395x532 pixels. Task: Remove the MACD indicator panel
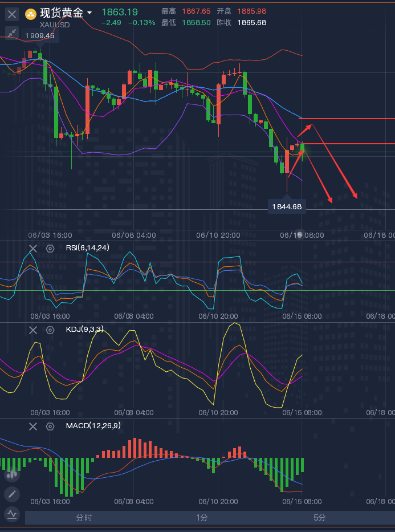pyautogui.click(x=33, y=426)
